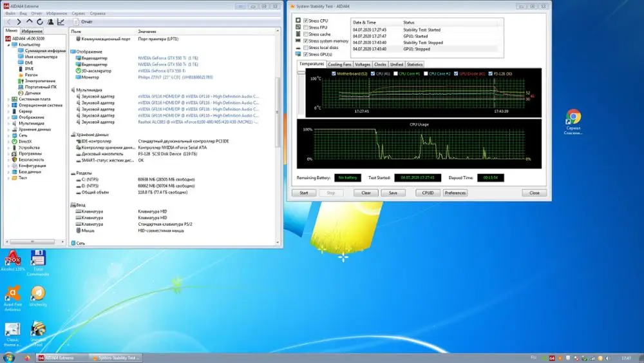
Task: Expand the Конфигурация node
Action: (8, 166)
